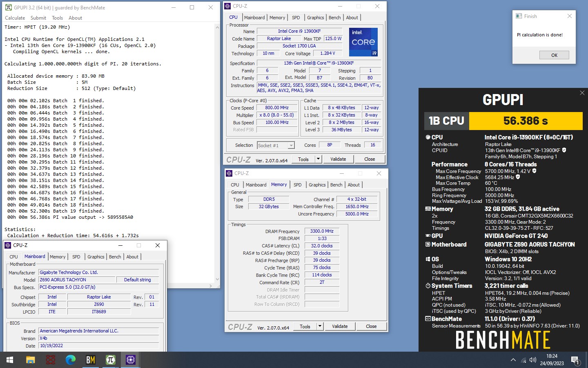The height and width of the screenshot is (368, 588).
Task: Open Tools menu in GPUPI
Action: pos(57,18)
